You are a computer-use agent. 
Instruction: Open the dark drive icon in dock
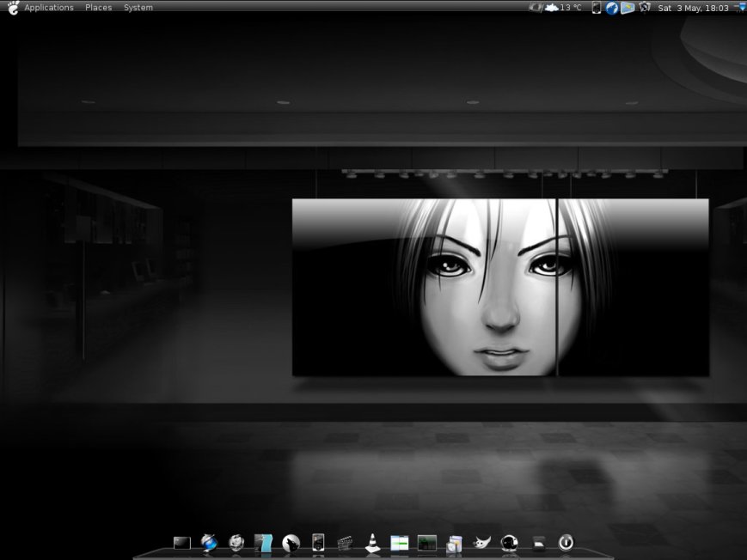[538, 543]
